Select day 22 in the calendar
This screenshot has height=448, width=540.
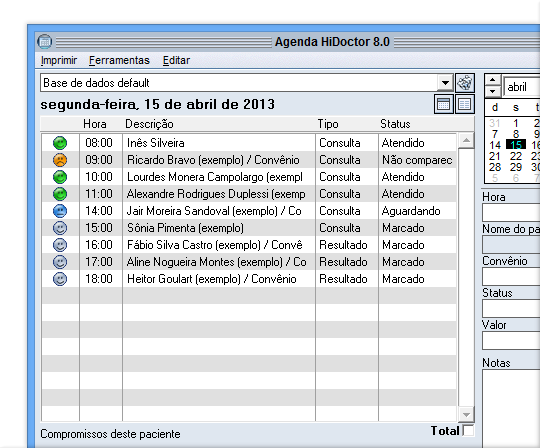pyautogui.click(x=516, y=156)
